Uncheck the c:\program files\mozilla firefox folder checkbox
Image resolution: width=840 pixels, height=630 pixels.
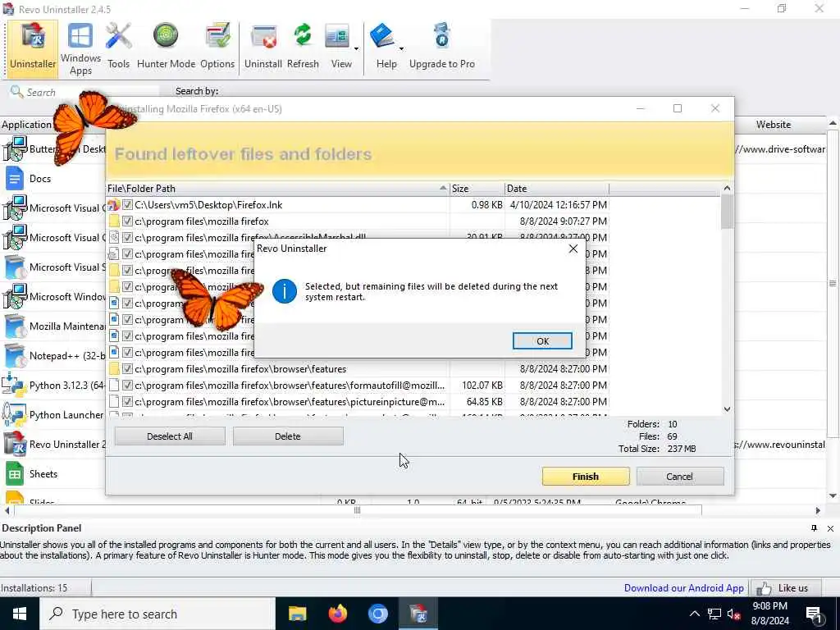pos(127,221)
